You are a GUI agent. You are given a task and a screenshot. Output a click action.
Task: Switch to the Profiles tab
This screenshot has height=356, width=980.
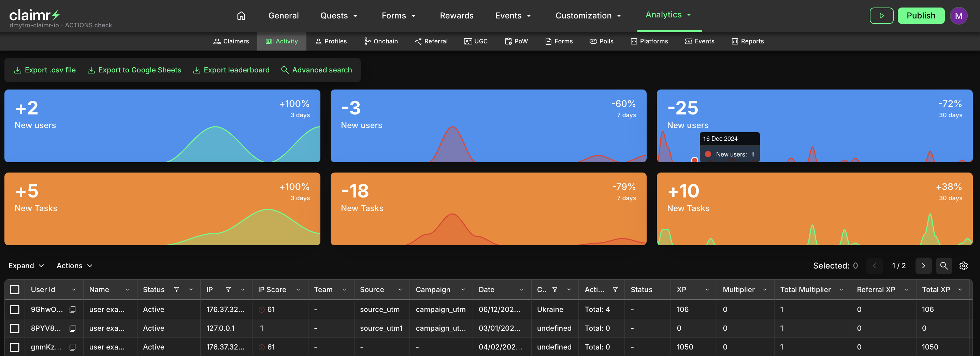pos(331,41)
